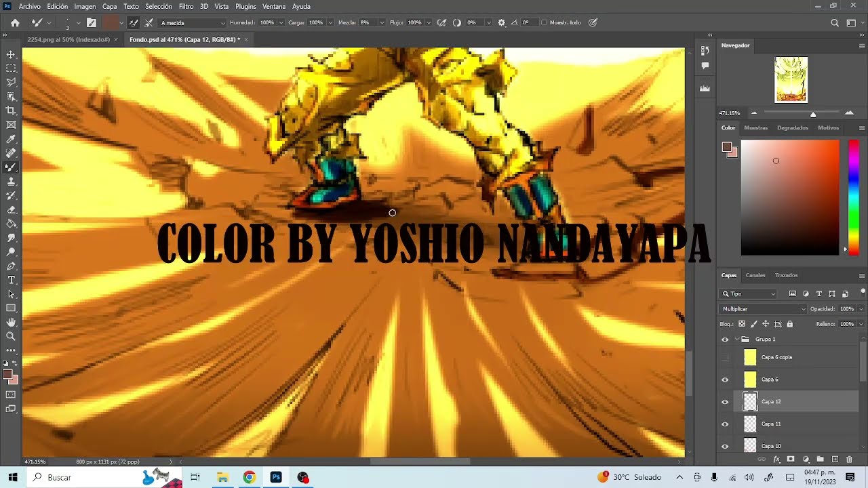Screen dimensions: 868x488
Task: Click the search icon at top right
Action: tap(835, 22)
